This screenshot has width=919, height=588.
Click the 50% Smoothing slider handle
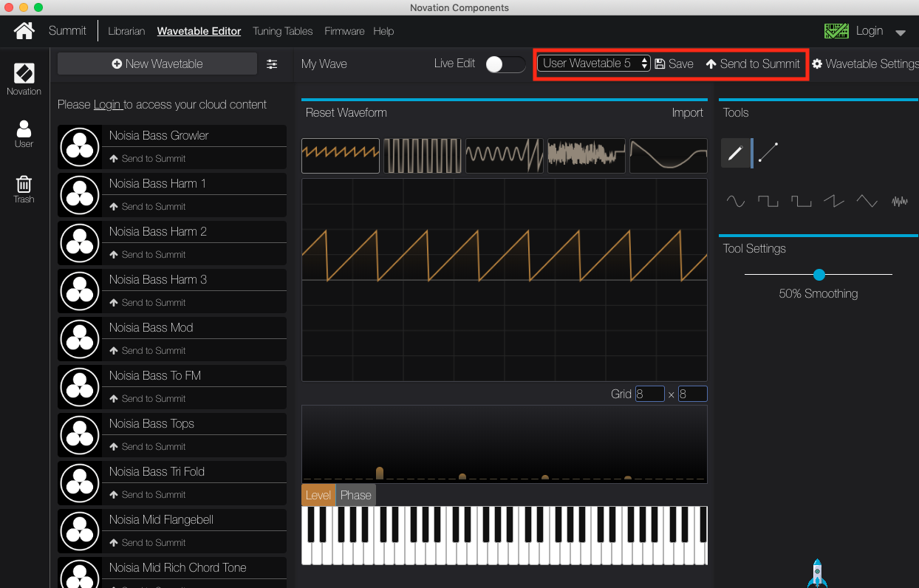point(819,275)
